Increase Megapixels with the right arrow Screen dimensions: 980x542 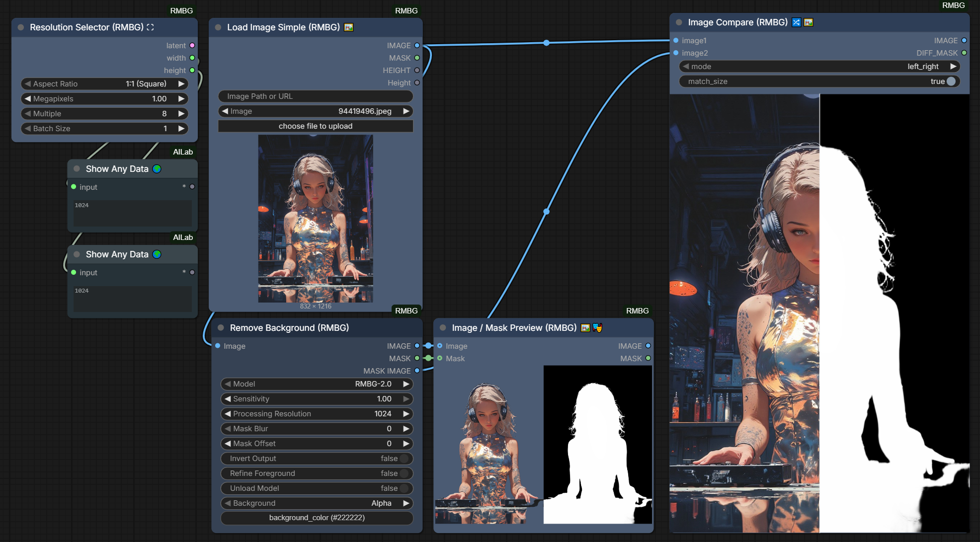[x=181, y=99]
